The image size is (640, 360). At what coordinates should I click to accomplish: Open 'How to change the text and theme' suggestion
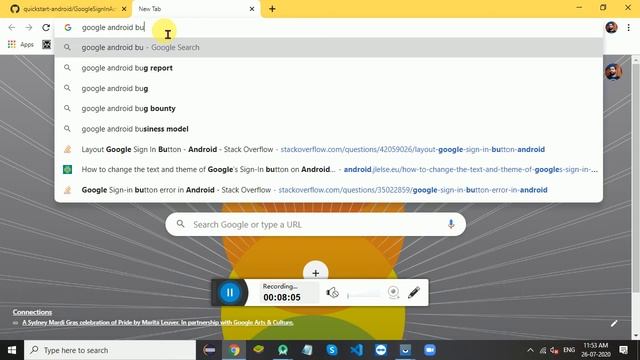(x=329, y=169)
